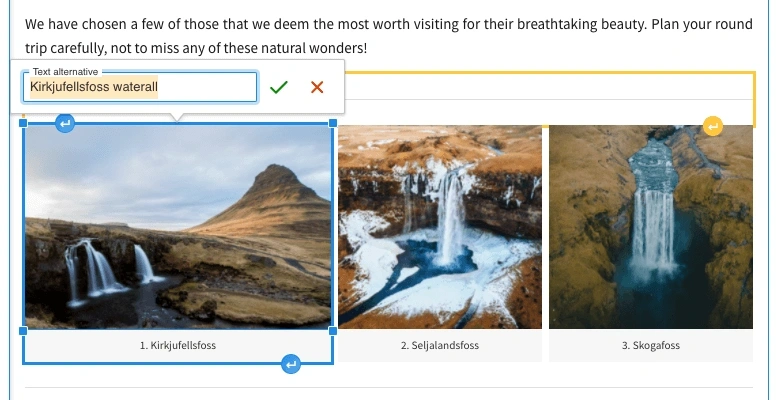Click bottom-right resize handle of selected image

click(x=333, y=330)
